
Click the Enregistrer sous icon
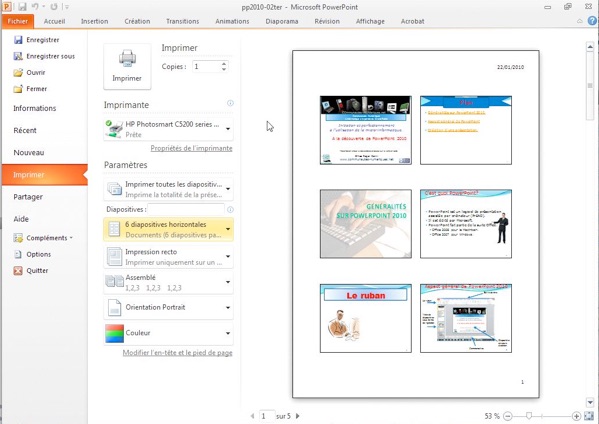(18, 56)
